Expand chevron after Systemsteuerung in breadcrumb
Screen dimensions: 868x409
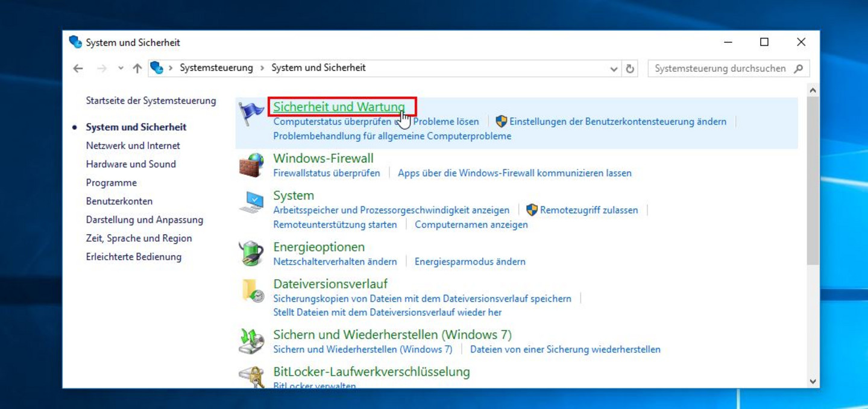[262, 68]
